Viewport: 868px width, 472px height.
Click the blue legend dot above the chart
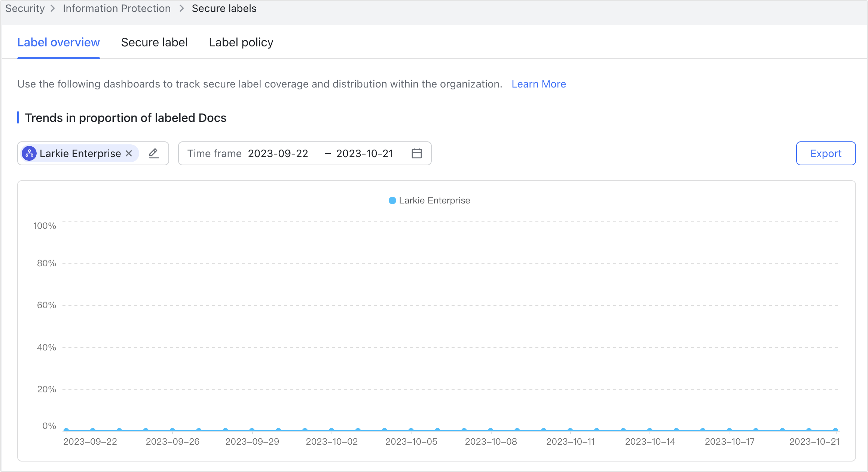pos(392,200)
